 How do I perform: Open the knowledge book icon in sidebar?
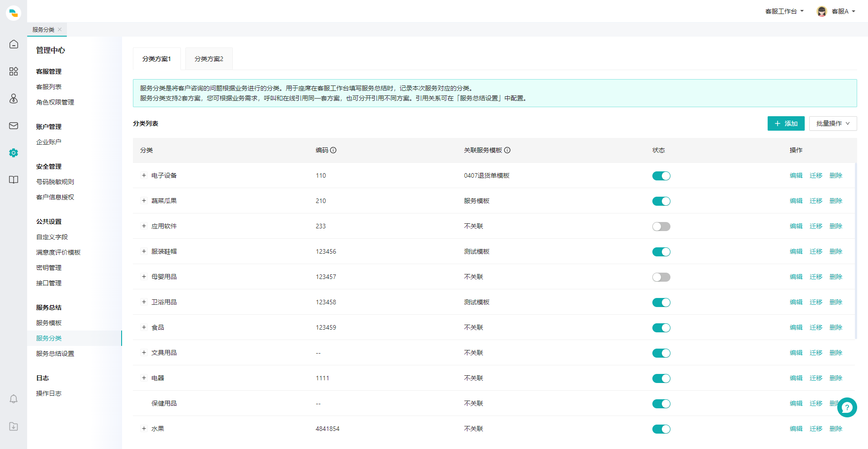14,180
